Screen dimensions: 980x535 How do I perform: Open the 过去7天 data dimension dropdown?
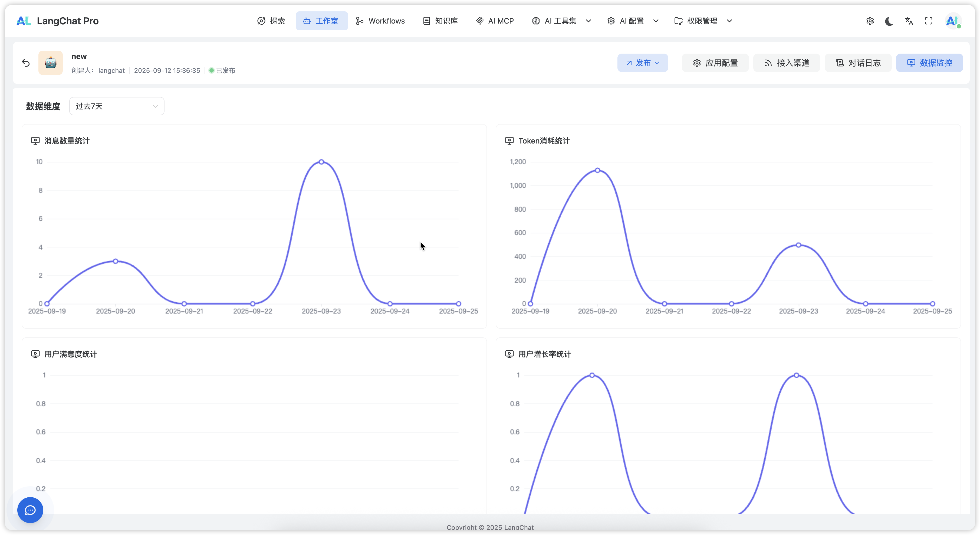(x=116, y=106)
